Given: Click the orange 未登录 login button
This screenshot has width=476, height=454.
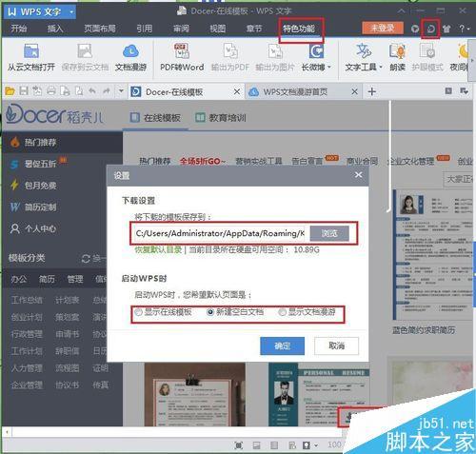Looking at the screenshot, I should [x=383, y=28].
